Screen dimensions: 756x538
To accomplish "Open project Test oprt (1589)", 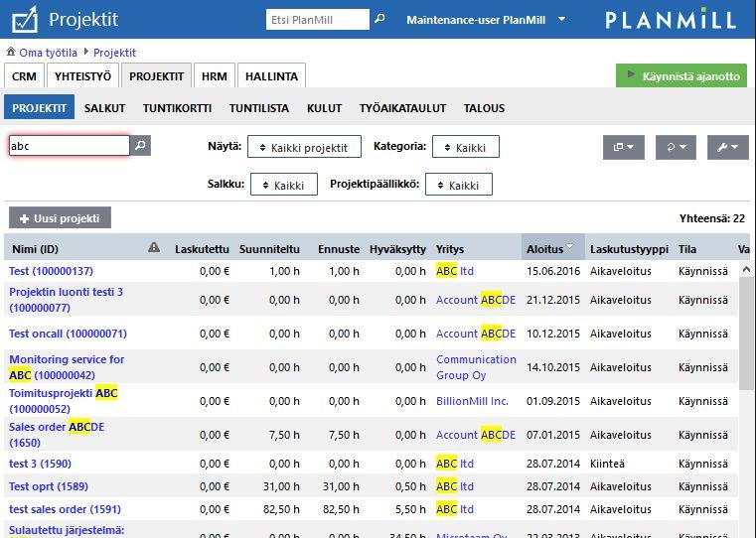I will [49, 486].
